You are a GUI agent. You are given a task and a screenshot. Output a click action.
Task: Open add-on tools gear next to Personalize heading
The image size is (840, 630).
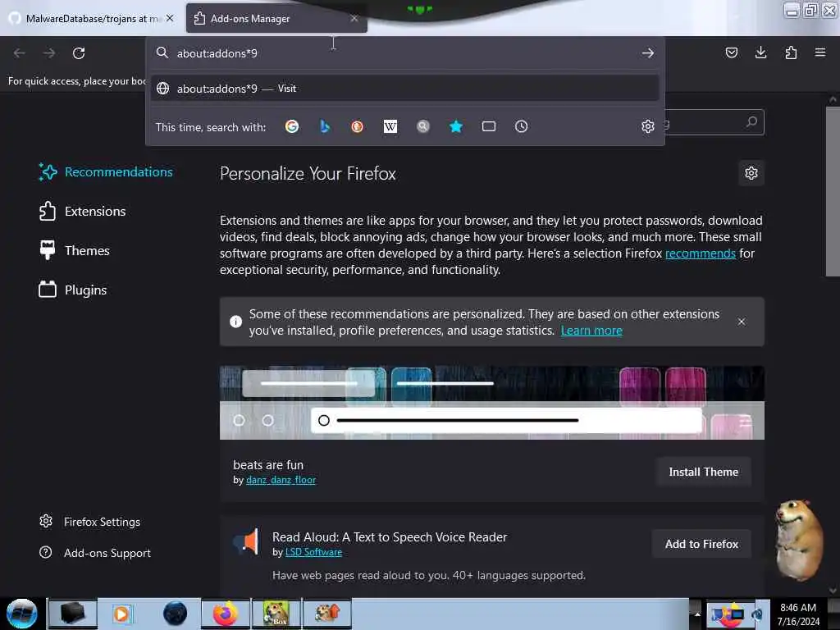tap(751, 173)
